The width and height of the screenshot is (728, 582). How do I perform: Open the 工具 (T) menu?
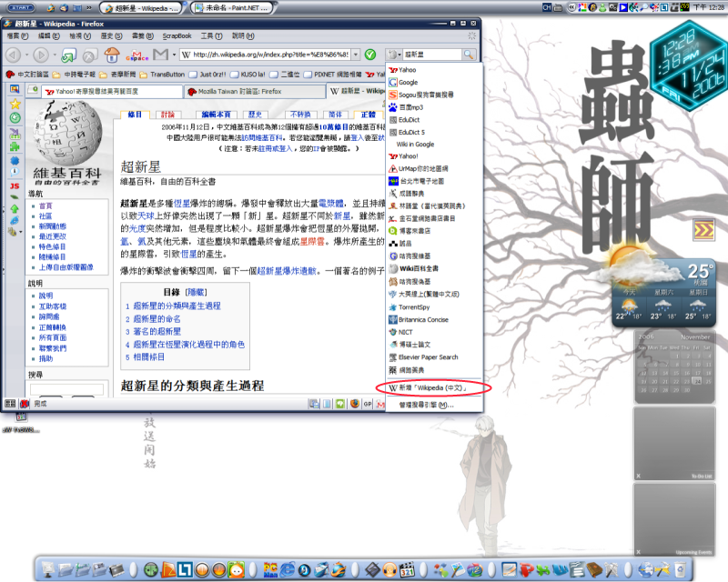click(211, 35)
